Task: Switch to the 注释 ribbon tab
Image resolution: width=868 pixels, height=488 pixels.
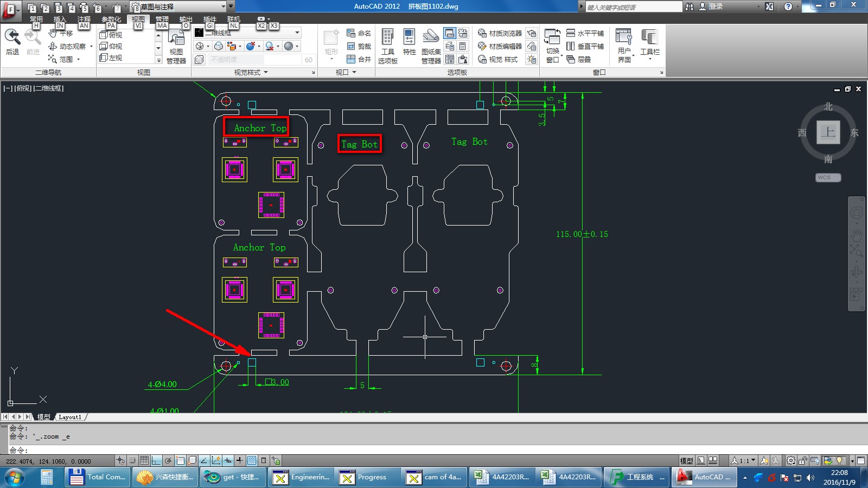Action: tap(84, 19)
